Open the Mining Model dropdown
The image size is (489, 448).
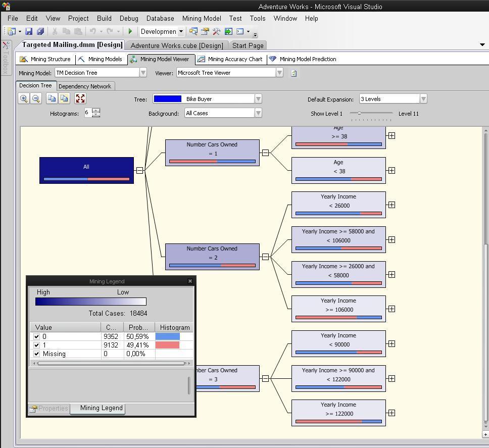(143, 73)
